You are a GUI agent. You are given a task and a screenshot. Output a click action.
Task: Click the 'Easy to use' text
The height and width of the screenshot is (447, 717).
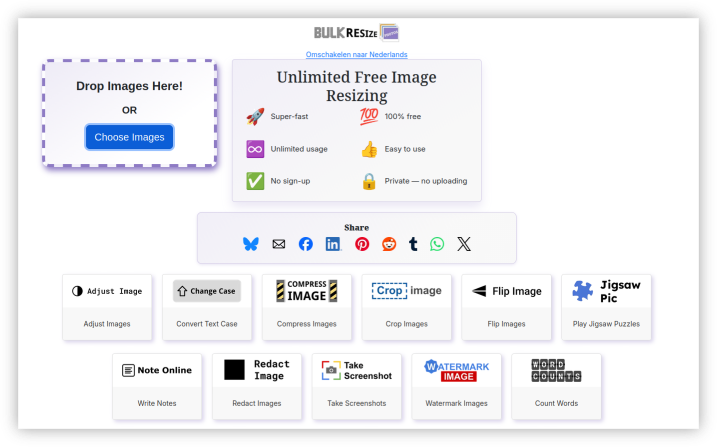click(x=405, y=149)
